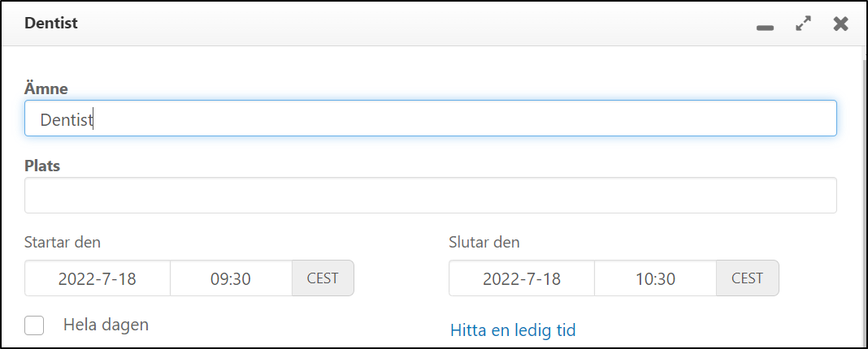
Task: Close the Dentist appointment window
Action: pos(840,24)
